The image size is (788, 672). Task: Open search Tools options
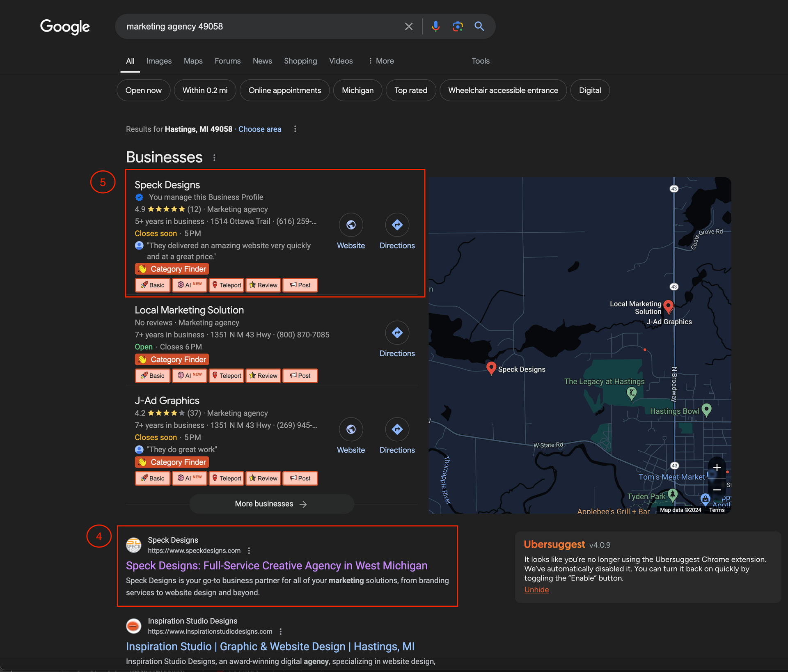481,61
